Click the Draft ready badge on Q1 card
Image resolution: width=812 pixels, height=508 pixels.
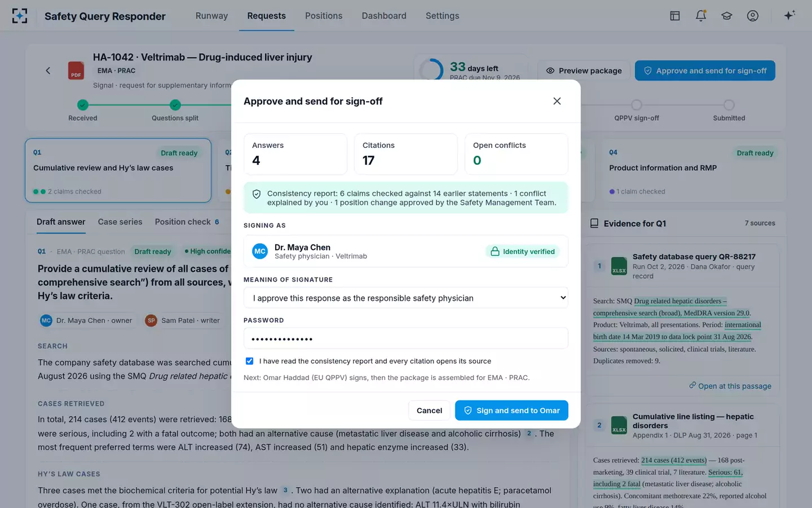coord(179,153)
